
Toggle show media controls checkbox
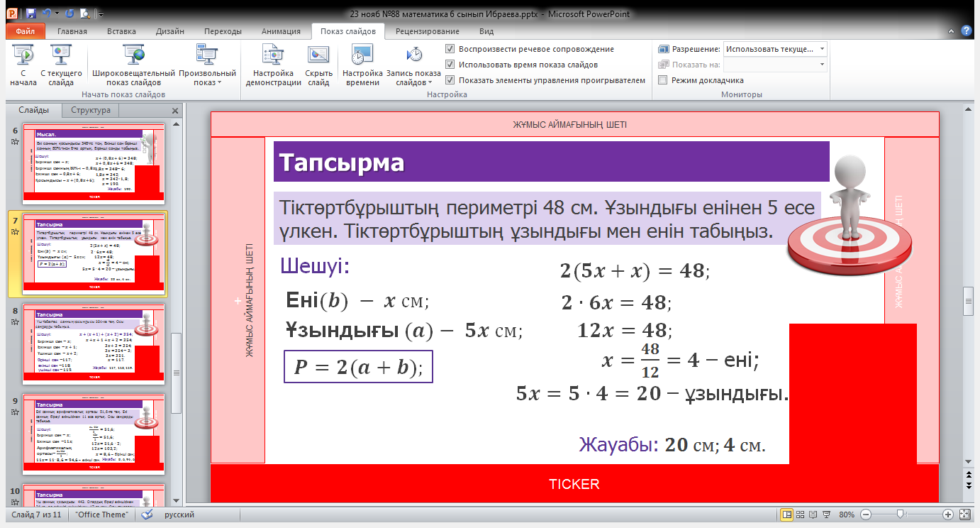(x=450, y=80)
